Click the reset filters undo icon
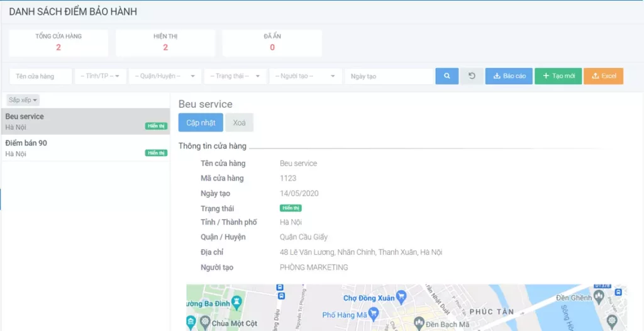The height and width of the screenshot is (331, 644). tap(472, 76)
